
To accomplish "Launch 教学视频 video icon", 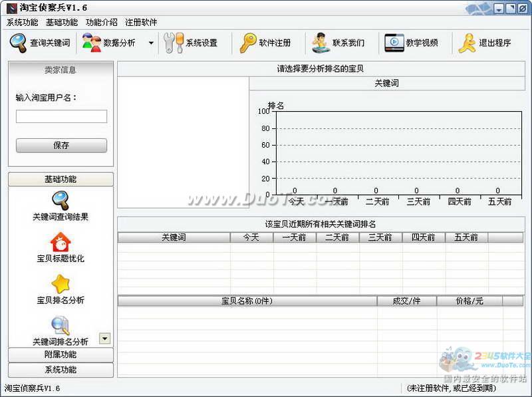I will [394, 43].
